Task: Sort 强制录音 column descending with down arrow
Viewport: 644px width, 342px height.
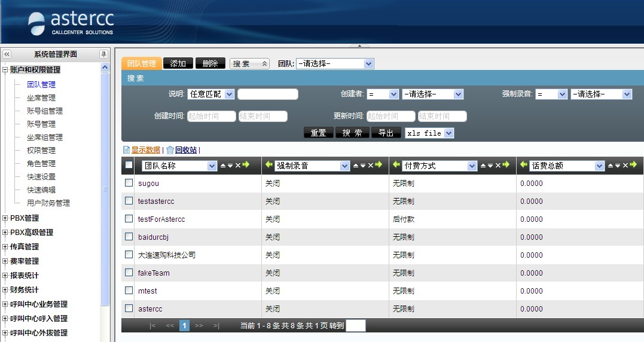Action: pyautogui.click(x=363, y=166)
